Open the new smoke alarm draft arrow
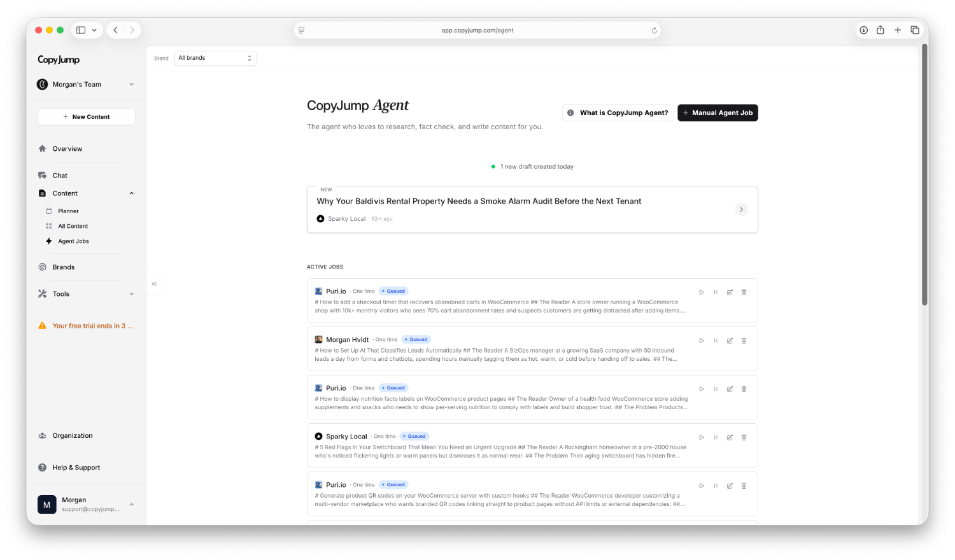 [741, 209]
